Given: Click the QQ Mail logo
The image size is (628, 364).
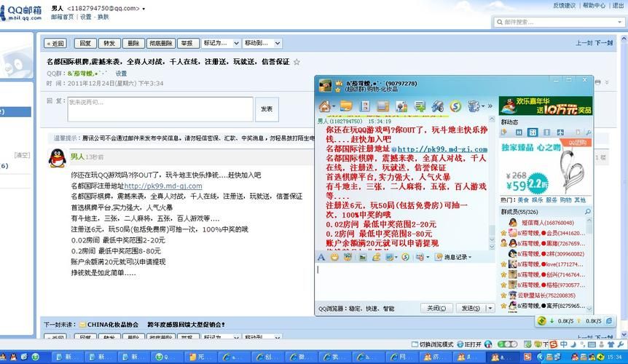Looking at the screenshot, I should point(22,13).
